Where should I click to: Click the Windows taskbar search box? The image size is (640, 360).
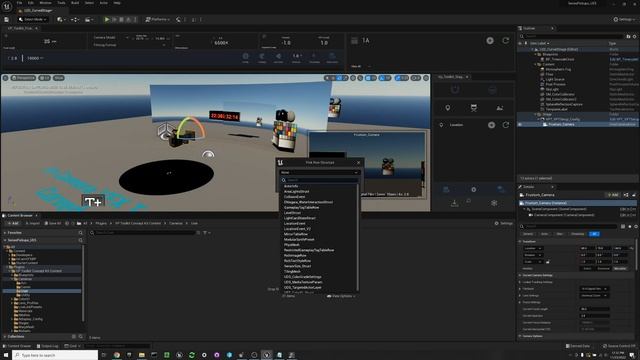pos(56,355)
